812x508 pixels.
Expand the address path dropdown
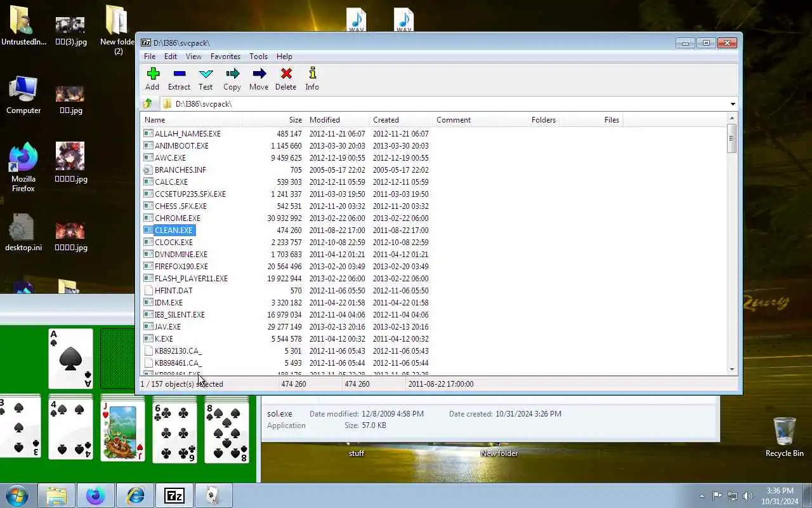click(x=733, y=104)
